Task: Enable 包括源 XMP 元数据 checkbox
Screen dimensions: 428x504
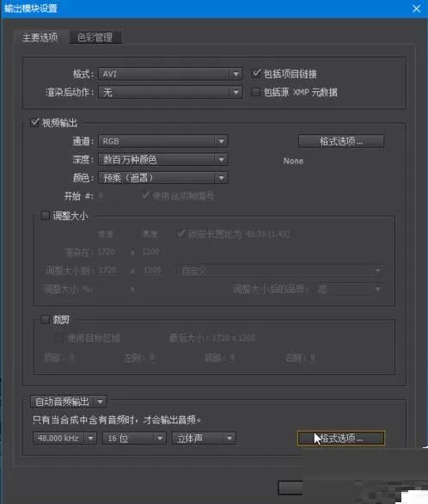Action: 256,92
